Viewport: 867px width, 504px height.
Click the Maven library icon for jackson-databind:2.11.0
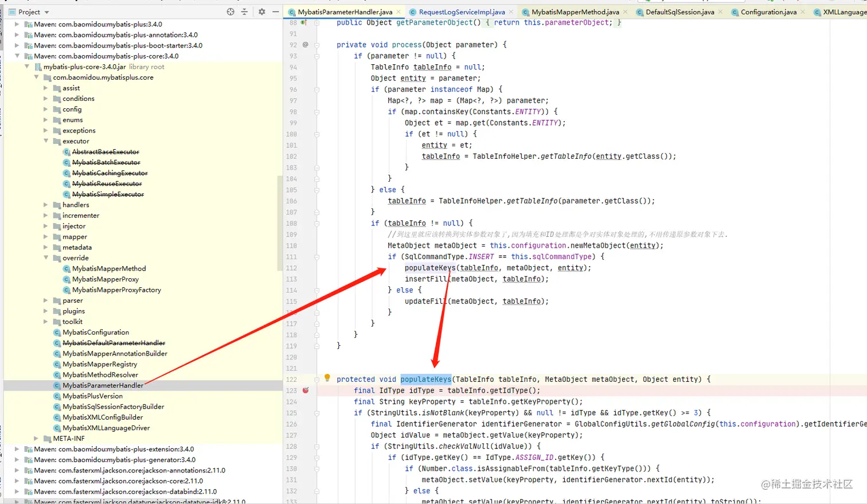click(28, 491)
